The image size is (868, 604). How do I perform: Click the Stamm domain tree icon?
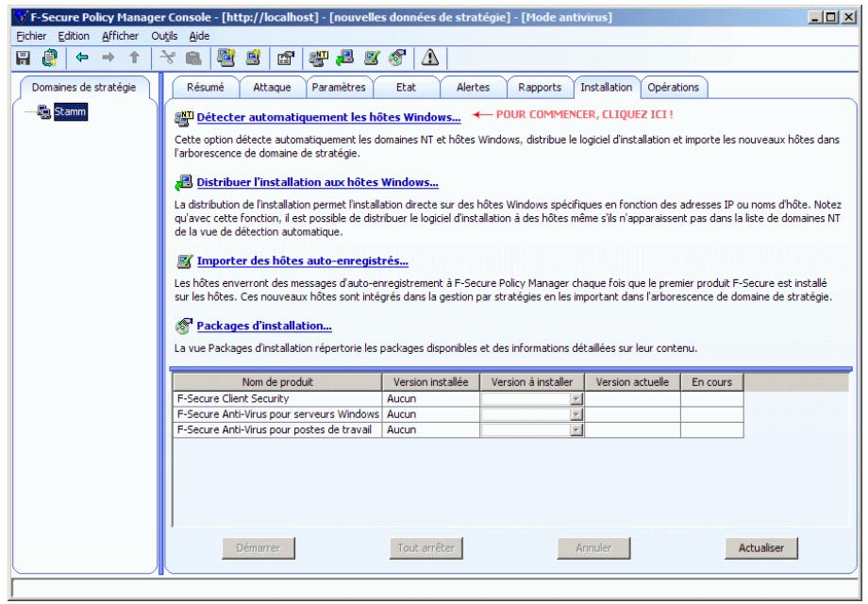(x=44, y=111)
